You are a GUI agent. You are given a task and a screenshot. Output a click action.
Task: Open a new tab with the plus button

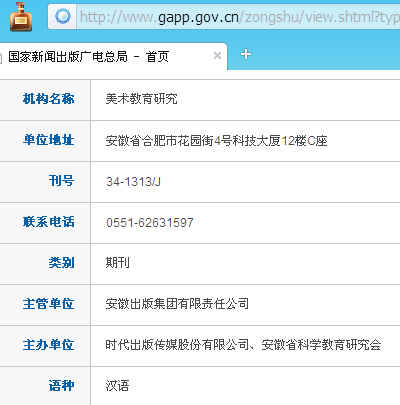point(246,54)
